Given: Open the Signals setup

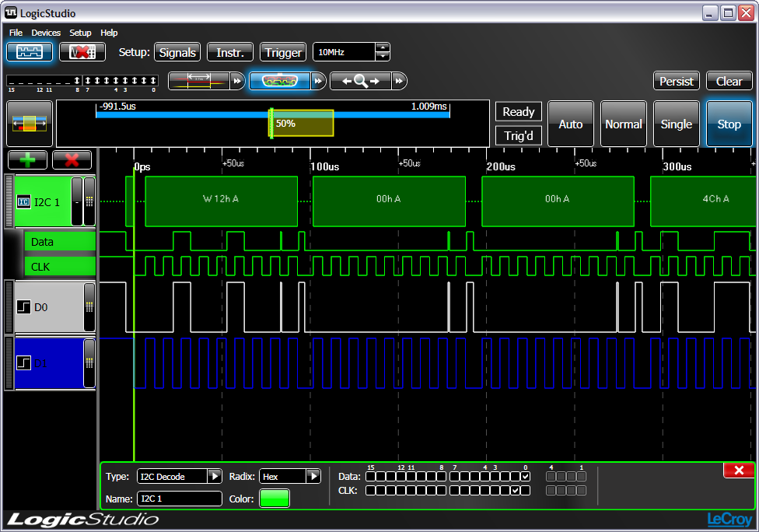Looking at the screenshot, I should click(x=177, y=52).
